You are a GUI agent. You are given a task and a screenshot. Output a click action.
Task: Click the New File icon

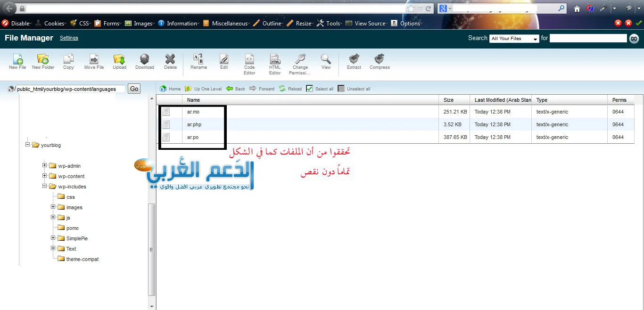pos(17,59)
